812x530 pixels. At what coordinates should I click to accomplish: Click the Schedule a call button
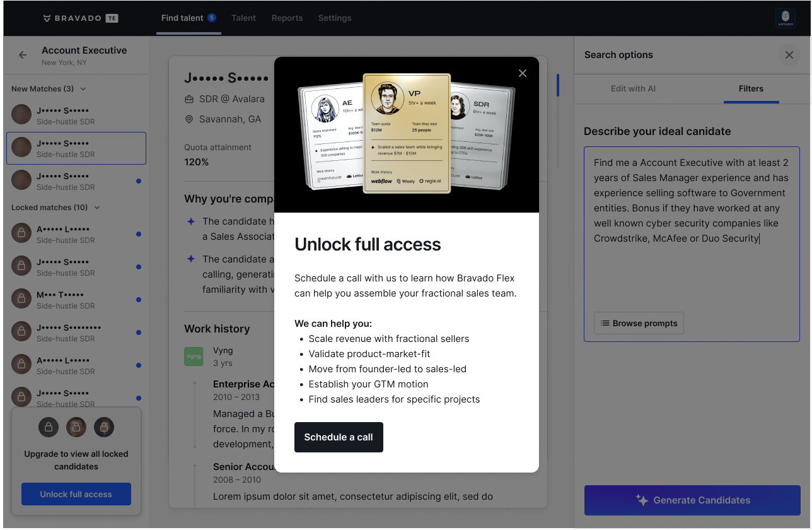pyautogui.click(x=339, y=437)
